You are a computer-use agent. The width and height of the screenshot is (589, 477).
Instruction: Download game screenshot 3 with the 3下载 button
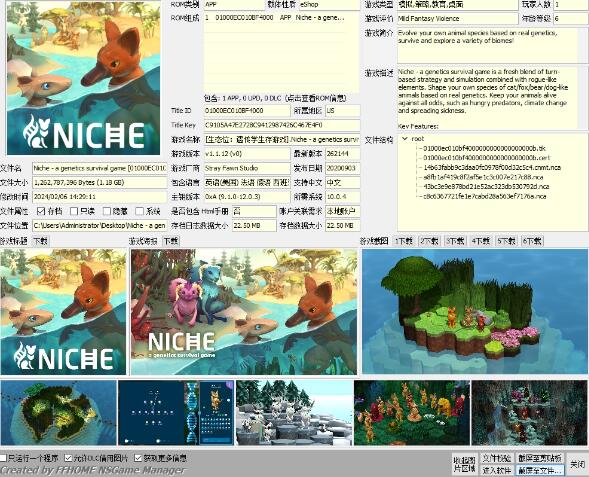[455, 241]
